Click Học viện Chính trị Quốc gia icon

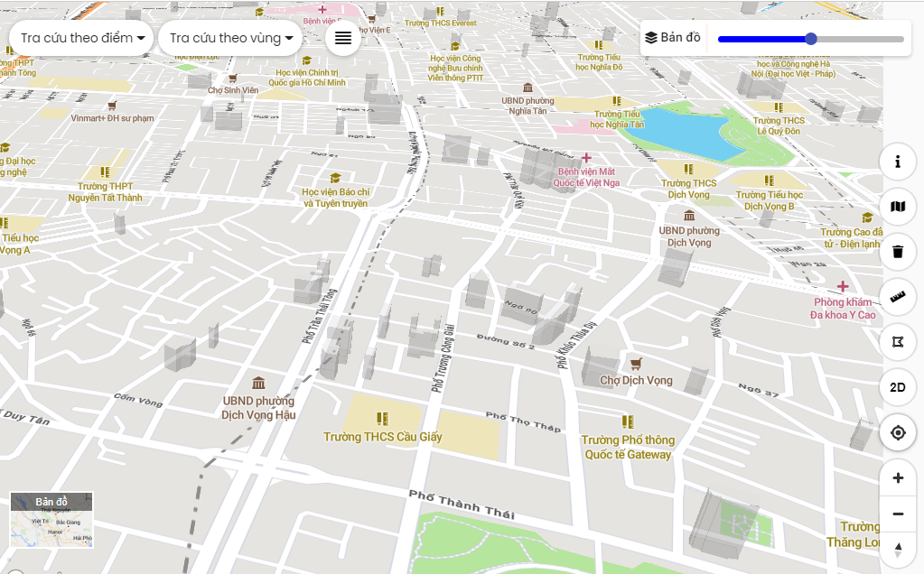point(306,60)
